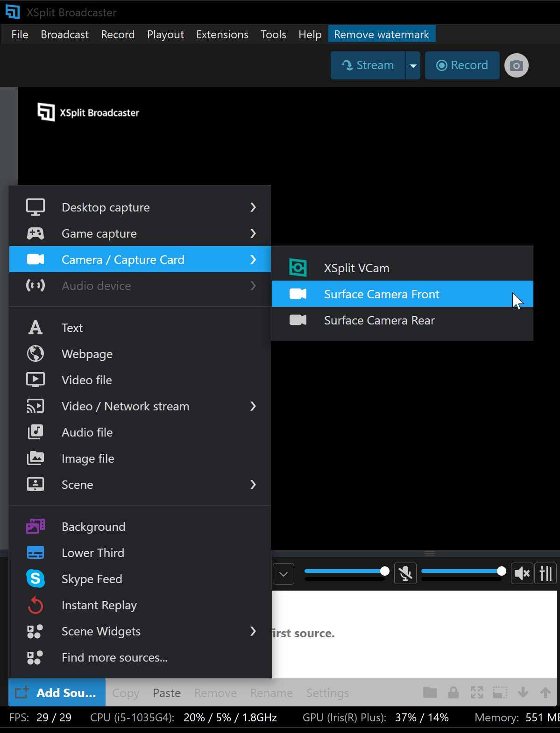Click the fit-to-screen expand arrows icon
560x733 pixels.
click(x=477, y=692)
